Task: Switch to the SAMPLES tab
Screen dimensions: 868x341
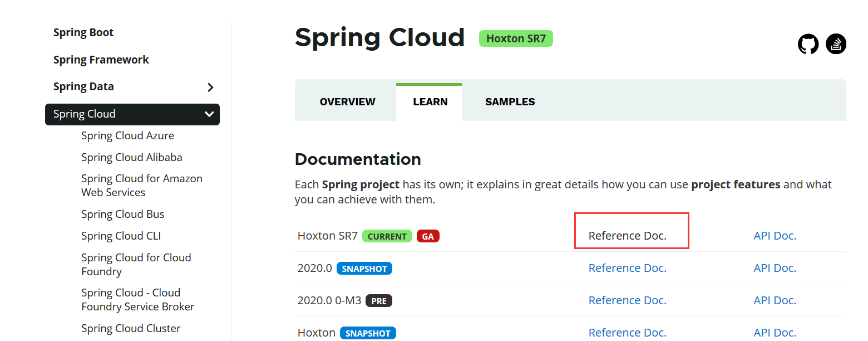Action: tap(510, 102)
